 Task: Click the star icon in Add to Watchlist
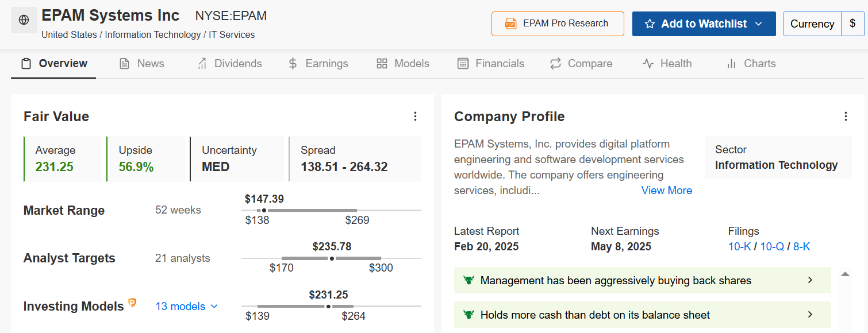click(x=650, y=24)
